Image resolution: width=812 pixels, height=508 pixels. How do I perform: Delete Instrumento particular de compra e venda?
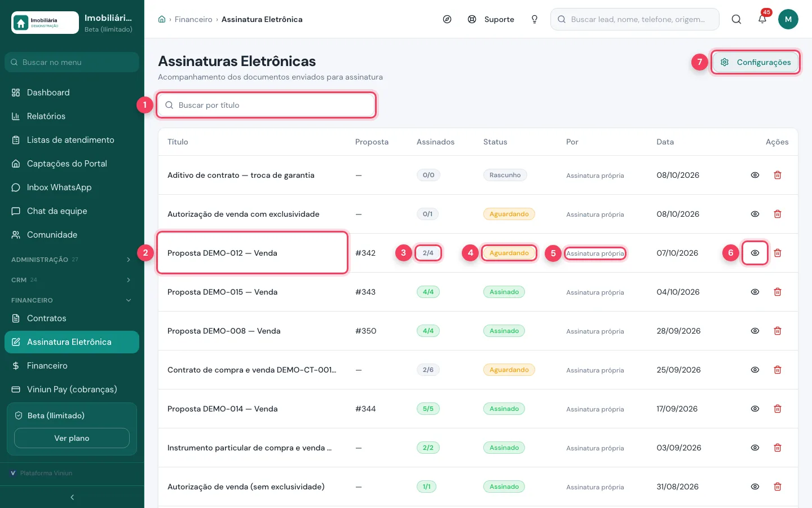point(778,448)
